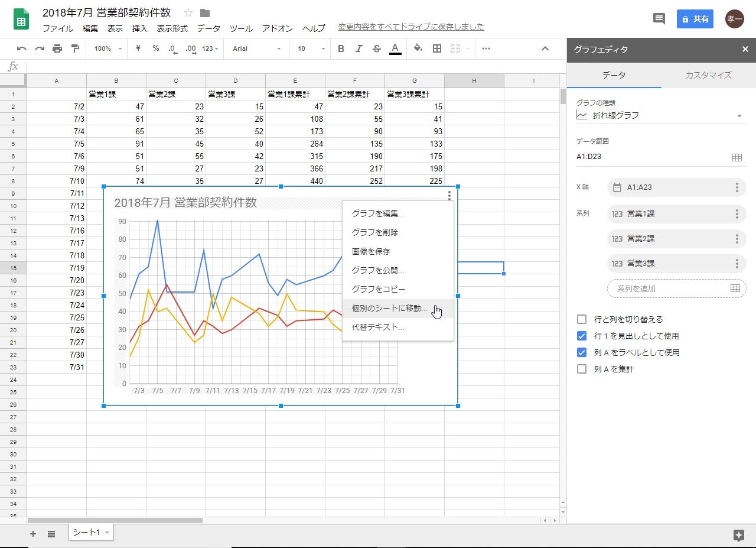The height and width of the screenshot is (548, 756).
Task: Apply percent number format
Action: (156, 48)
